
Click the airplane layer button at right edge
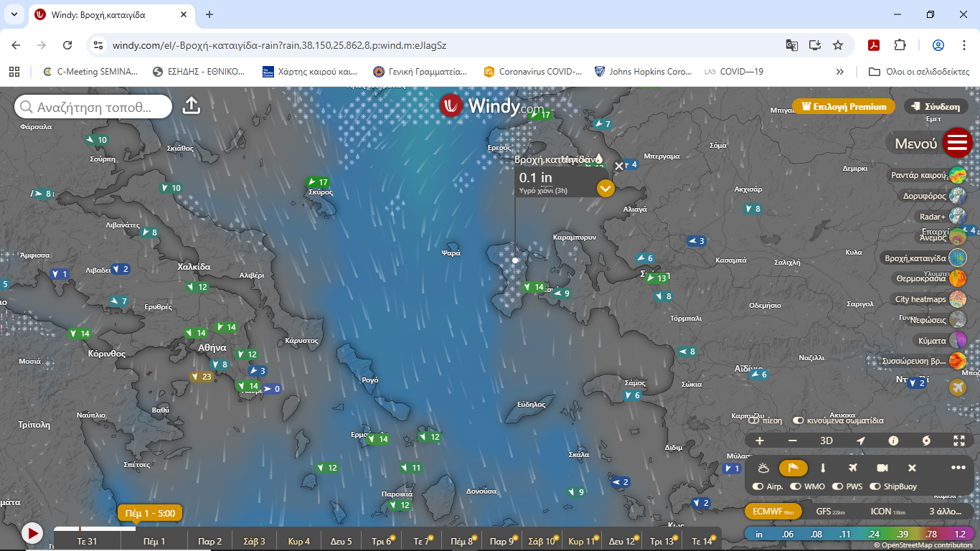(x=958, y=387)
